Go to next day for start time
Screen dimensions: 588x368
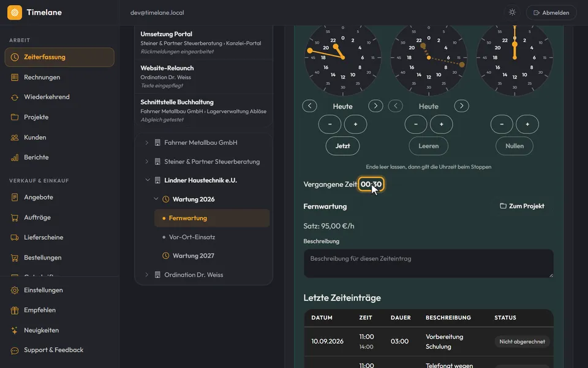coord(375,106)
